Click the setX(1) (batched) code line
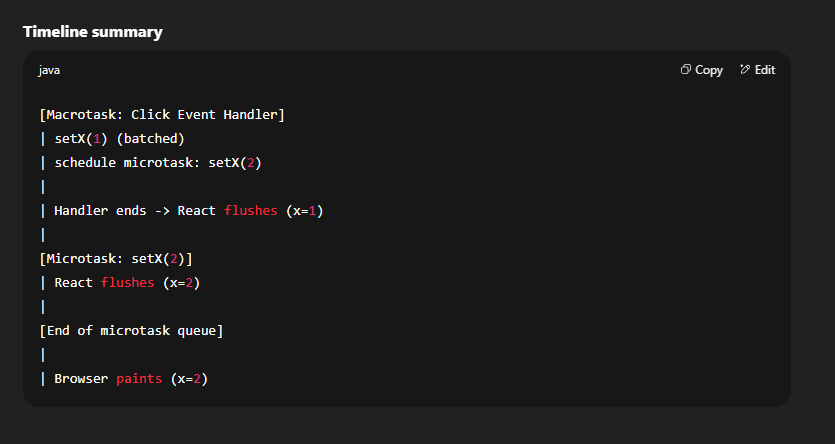The width and height of the screenshot is (835, 444). pos(112,138)
